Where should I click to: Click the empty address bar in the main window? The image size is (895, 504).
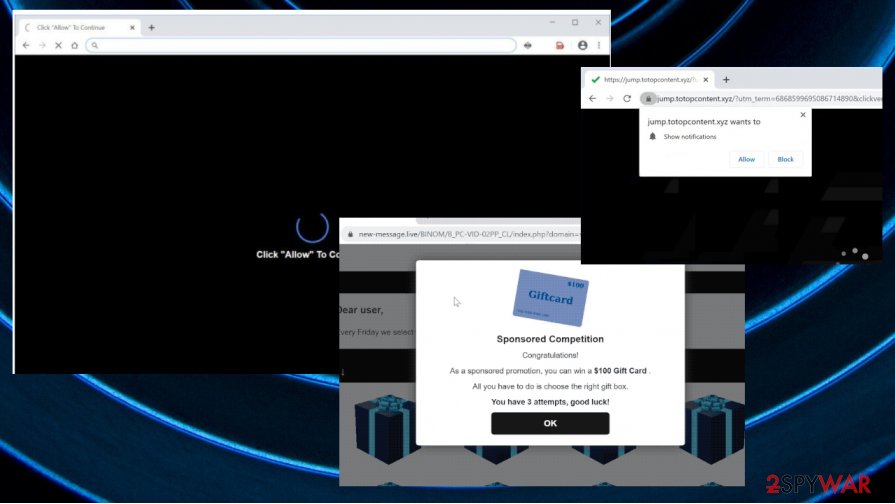pos(301,45)
